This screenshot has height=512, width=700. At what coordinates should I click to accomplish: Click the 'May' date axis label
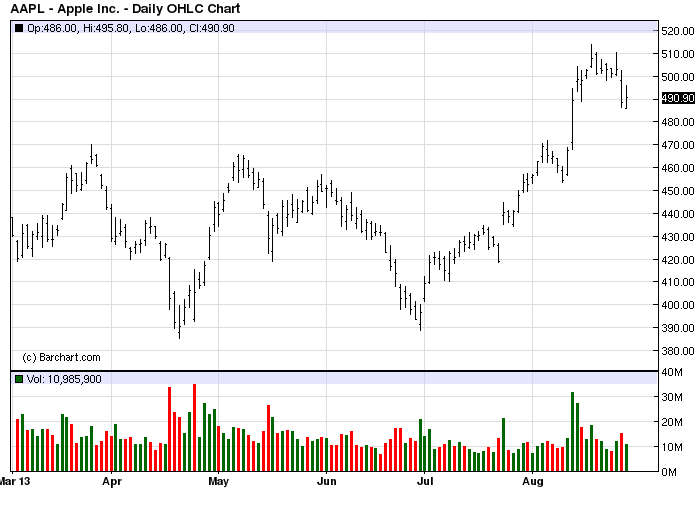point(219,482)
